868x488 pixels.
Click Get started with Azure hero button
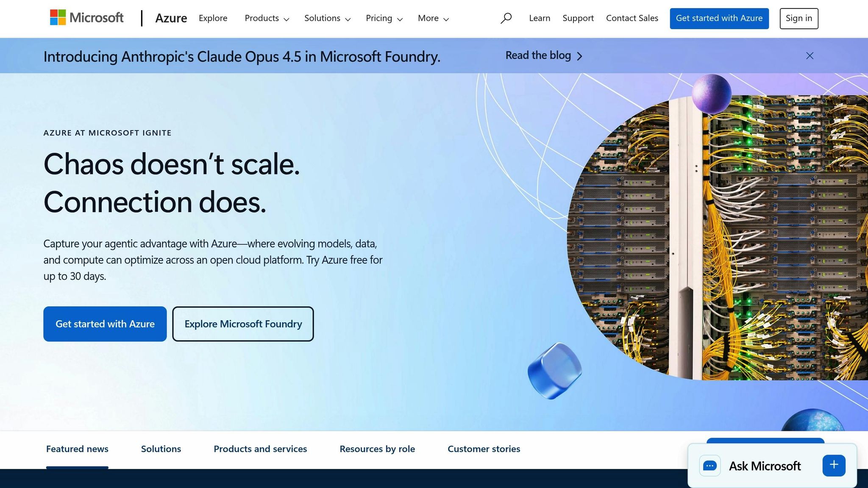pyautogui.click(x=105, y=324)
